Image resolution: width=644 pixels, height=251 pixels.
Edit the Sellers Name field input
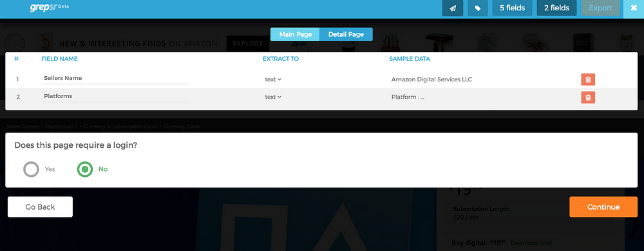(x=116, y=78)
